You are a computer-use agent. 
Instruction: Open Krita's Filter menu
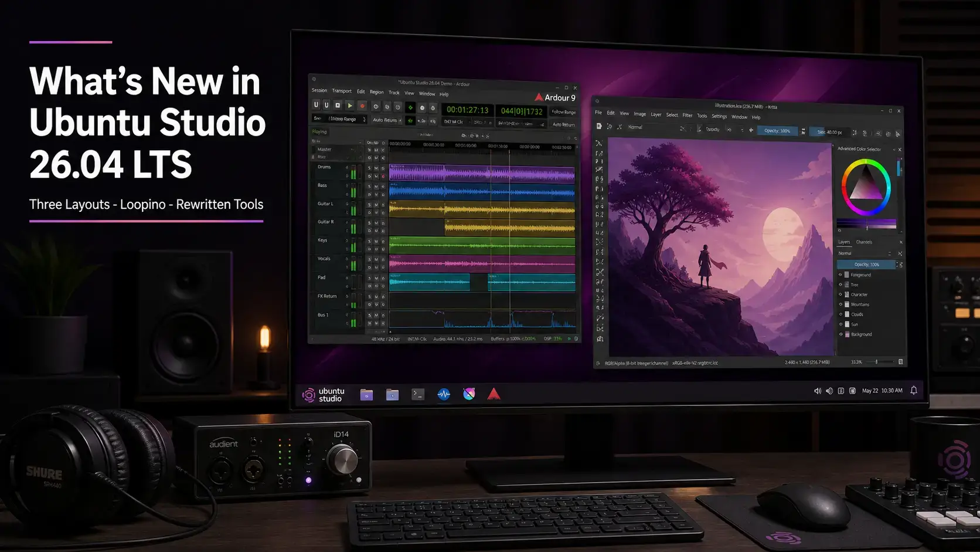click(688, 116)
